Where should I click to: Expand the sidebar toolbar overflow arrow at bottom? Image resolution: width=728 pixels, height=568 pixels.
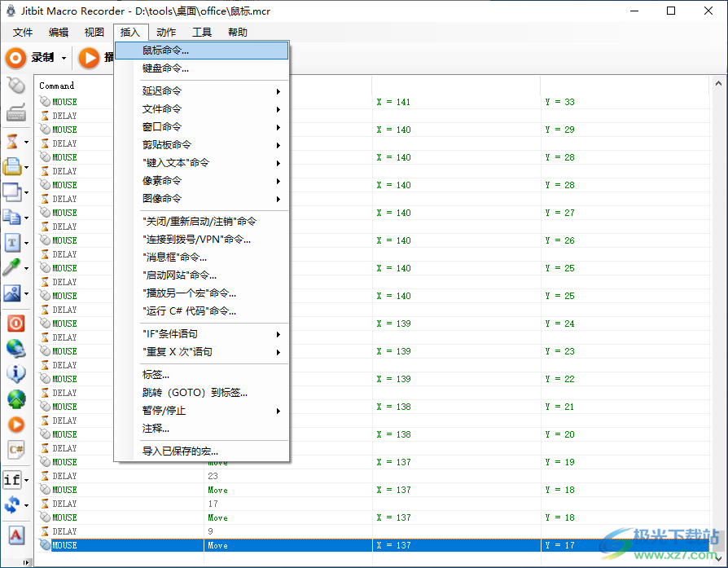click(26, 562)
